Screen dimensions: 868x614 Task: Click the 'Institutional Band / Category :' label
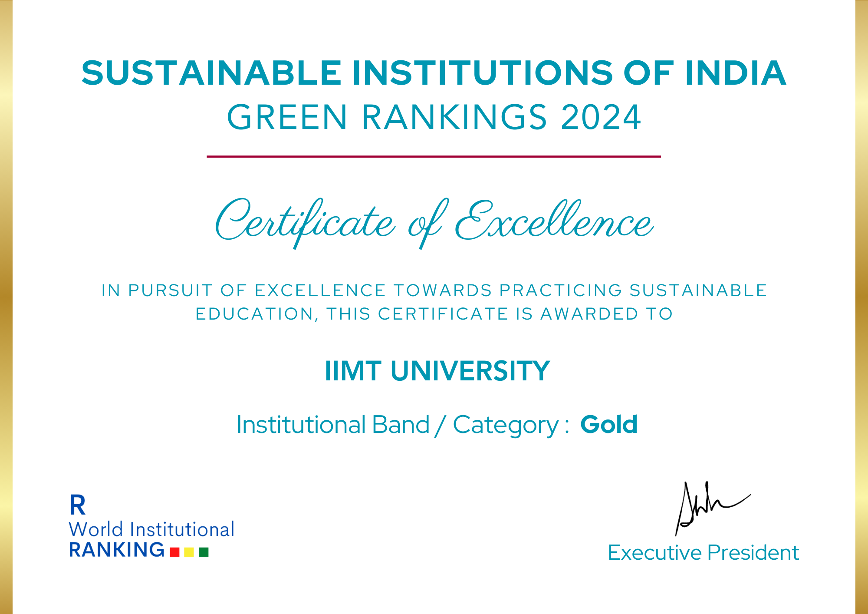pyautogui.click(x=402, y=425)
